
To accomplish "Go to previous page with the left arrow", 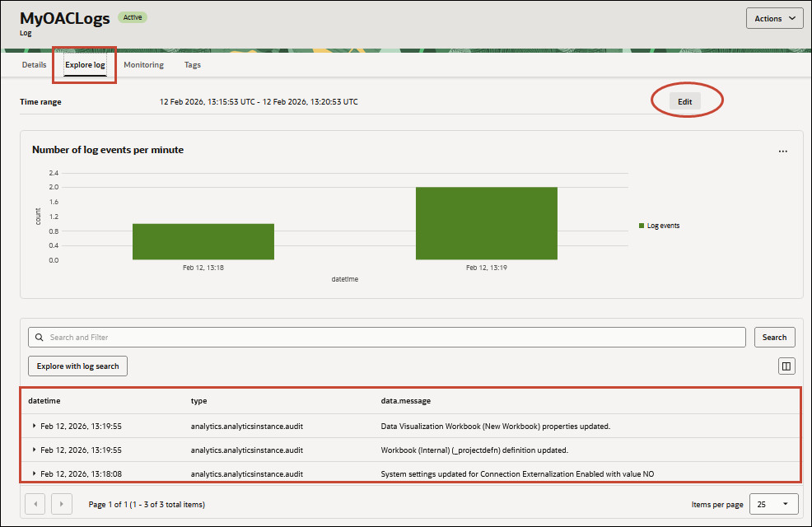I will tap(35, 503).
